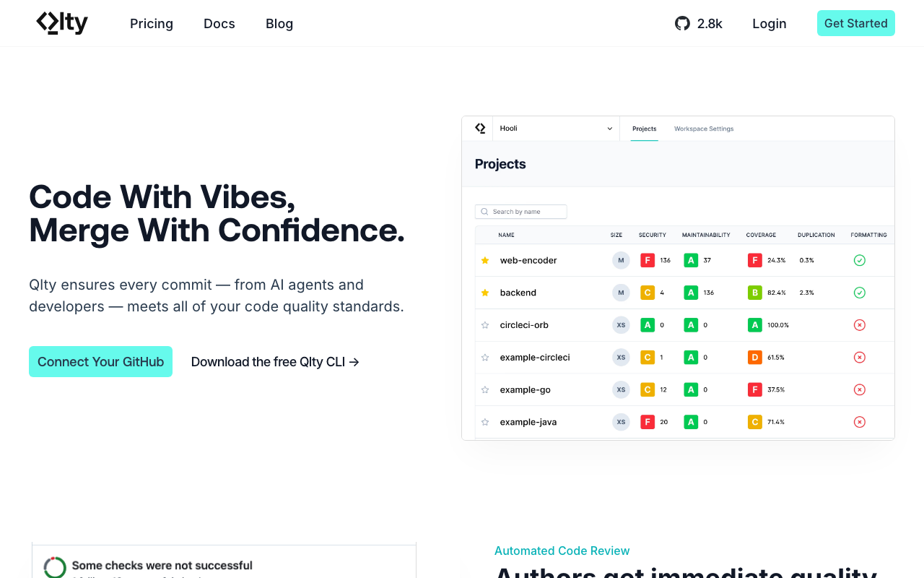Screen dimensions: 924x578
Task: Click the GitHub icon showing 2.8k stars
Action: click(681, 23)
